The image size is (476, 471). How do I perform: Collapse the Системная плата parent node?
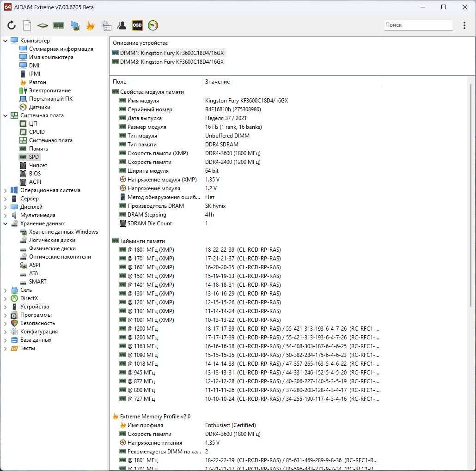[5, 115]
